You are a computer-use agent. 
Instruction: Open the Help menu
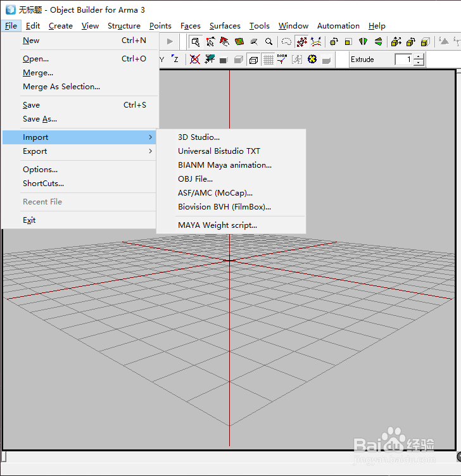coord(377,26)
